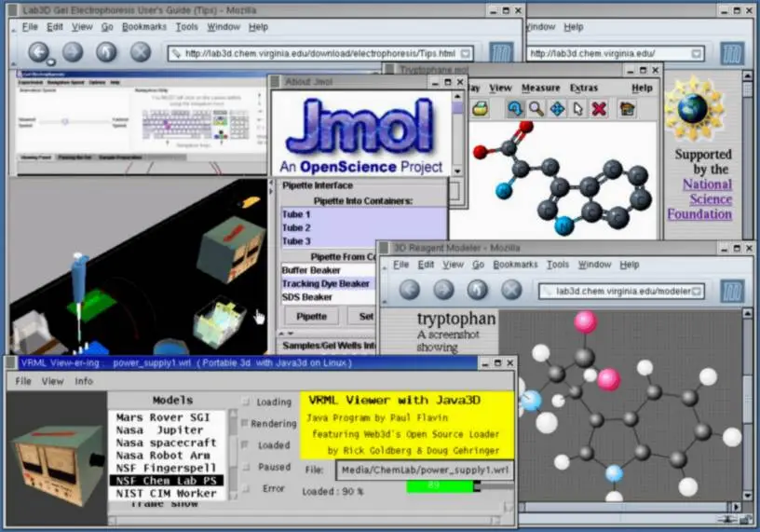
Task: Click the File path field Media/ChemLab/power_supply1.wrl
Action: point(425,470)
